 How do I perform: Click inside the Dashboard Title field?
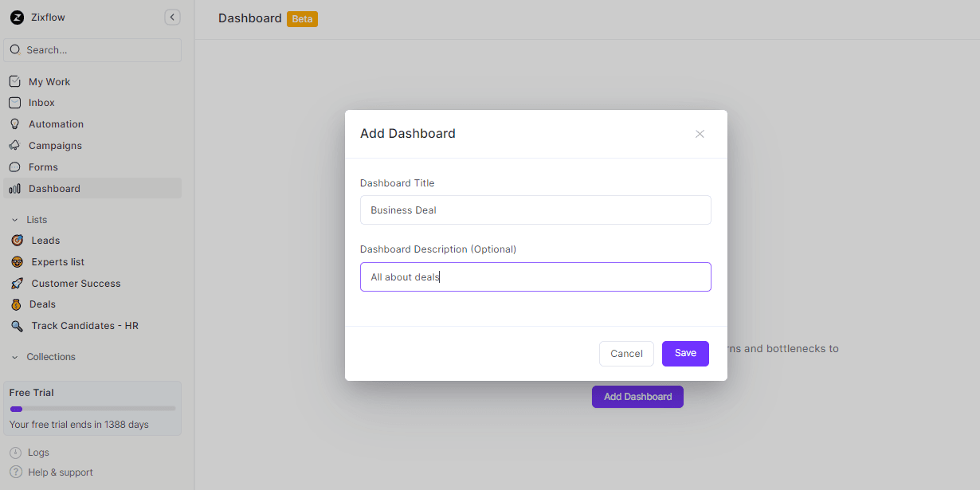click(535, 210)
